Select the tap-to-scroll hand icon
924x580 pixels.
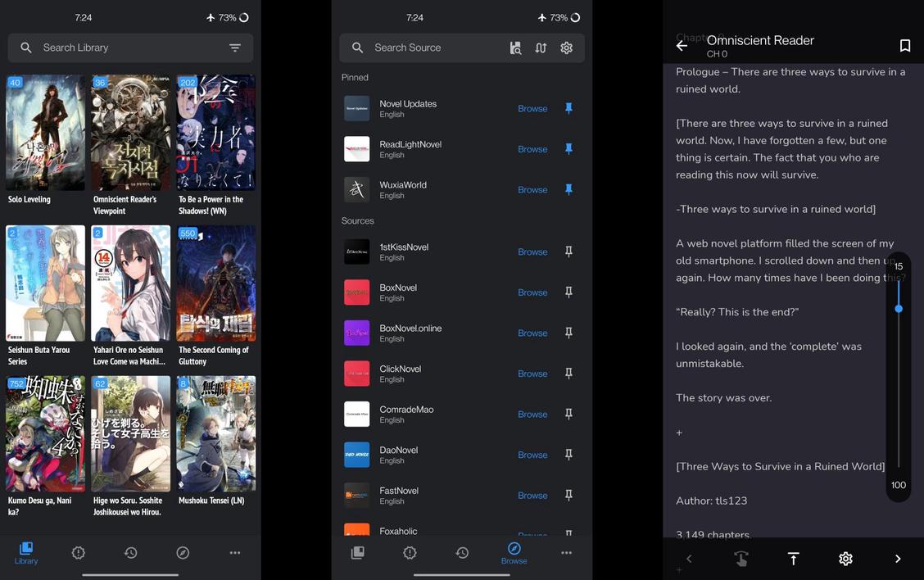741,558
